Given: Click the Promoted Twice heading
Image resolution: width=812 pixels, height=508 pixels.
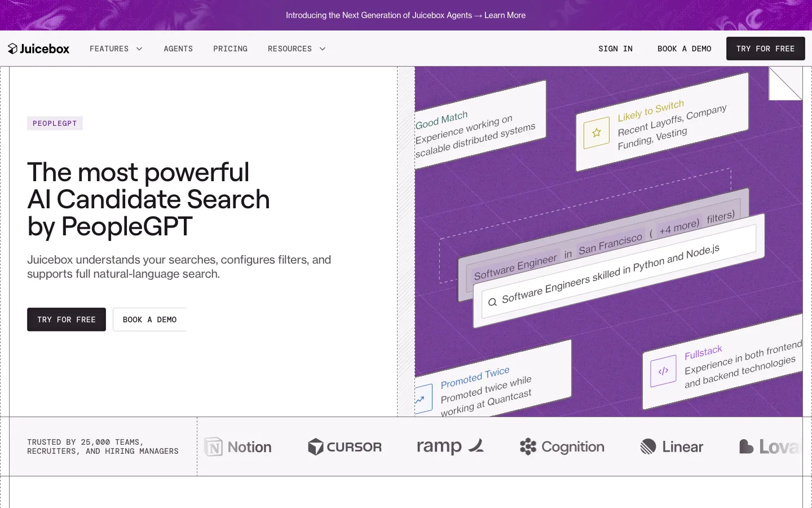Looking at the screenshot, I should [475, 378].
